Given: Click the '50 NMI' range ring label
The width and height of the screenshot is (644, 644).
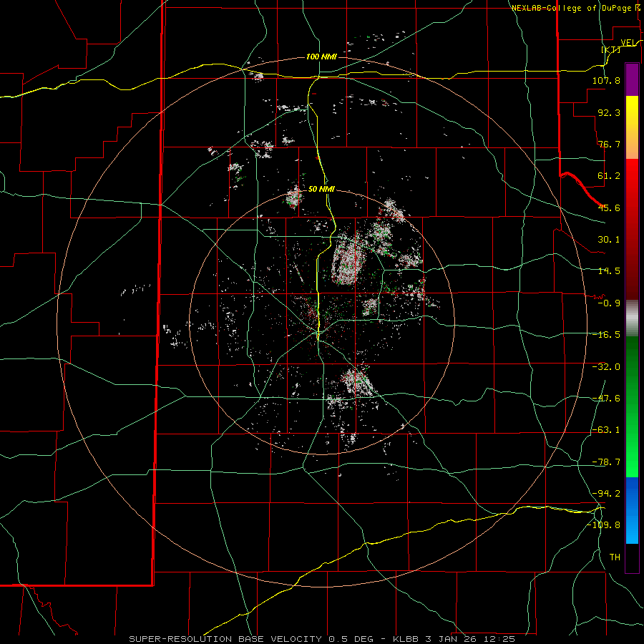Looking at the screenshot, I should pos(321,189).
